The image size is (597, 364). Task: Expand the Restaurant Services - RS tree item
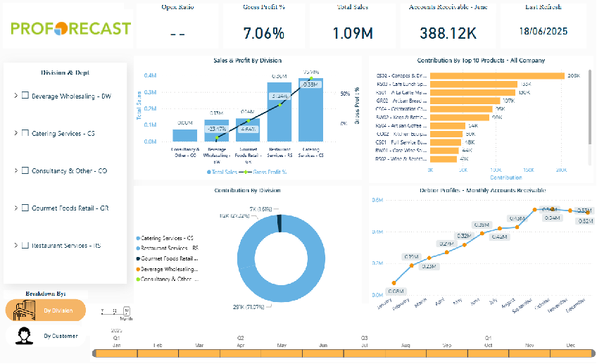15,245
